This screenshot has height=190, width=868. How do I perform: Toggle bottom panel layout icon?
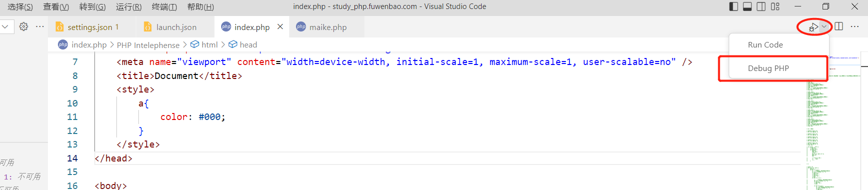tap(747, 6)
